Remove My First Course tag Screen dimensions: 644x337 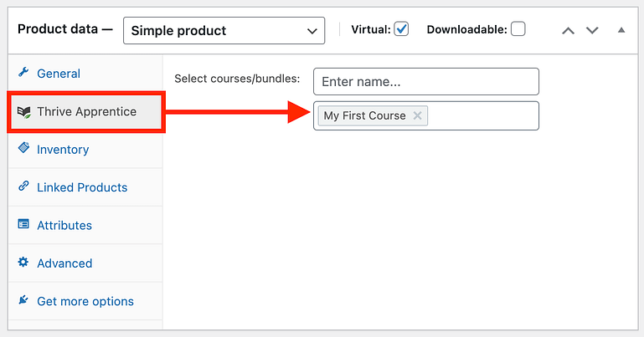tap(417, 115)
